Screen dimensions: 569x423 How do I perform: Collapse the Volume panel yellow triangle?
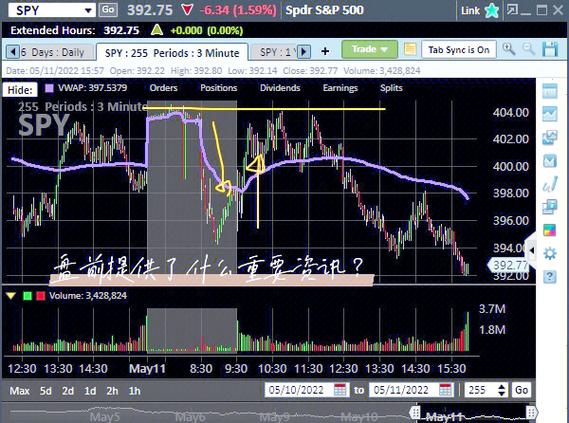[x=11, y=296]
